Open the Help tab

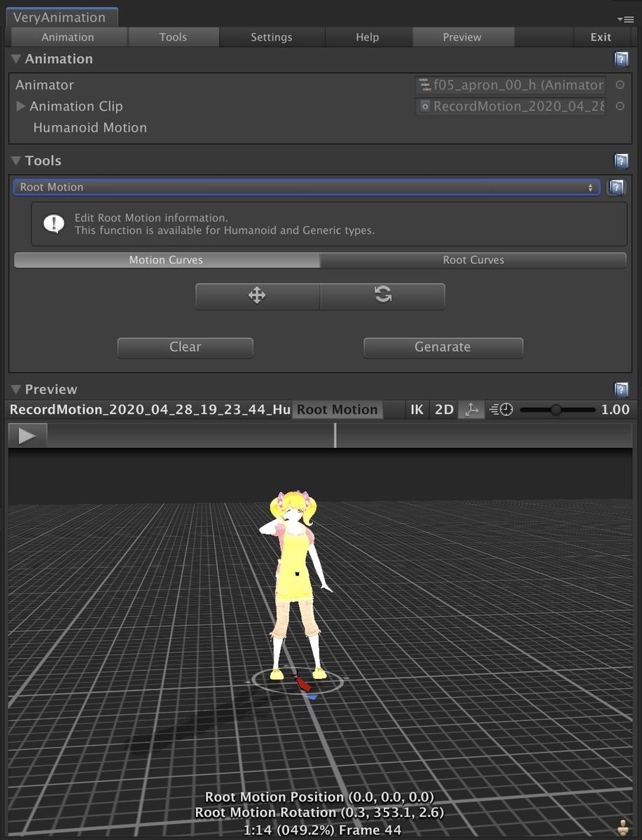368,37
